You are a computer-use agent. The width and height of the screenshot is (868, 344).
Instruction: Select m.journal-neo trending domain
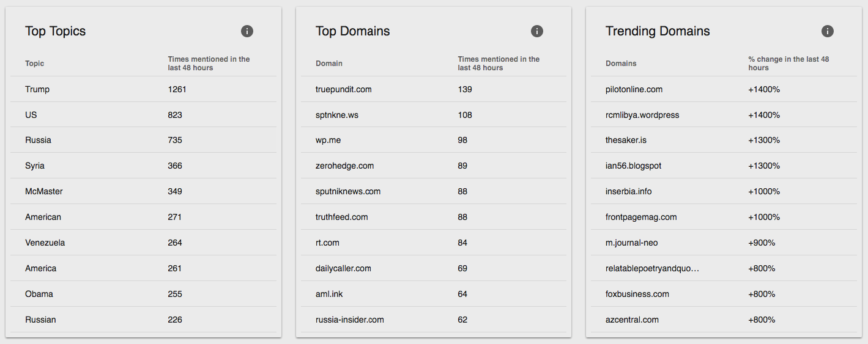click(632, 243)
